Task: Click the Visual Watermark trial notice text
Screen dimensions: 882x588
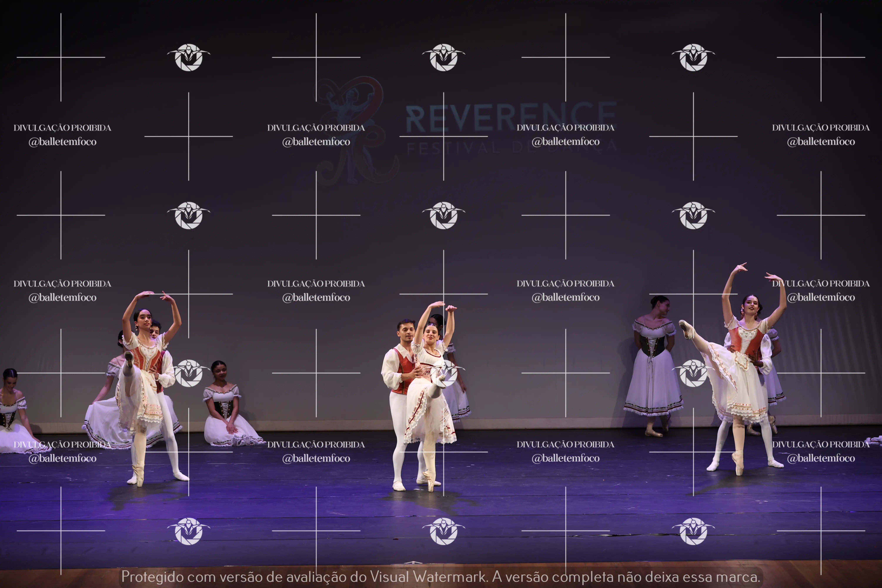Action: click(441, 576)
